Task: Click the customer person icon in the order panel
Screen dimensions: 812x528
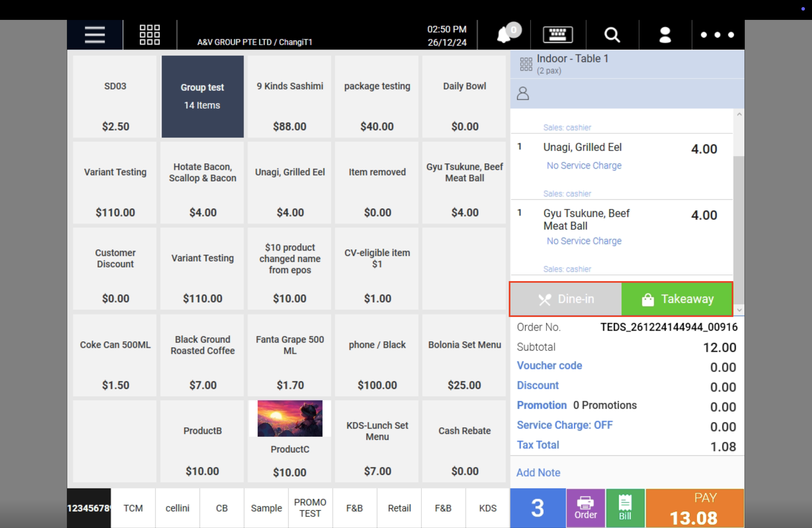Action: [523, 93]
